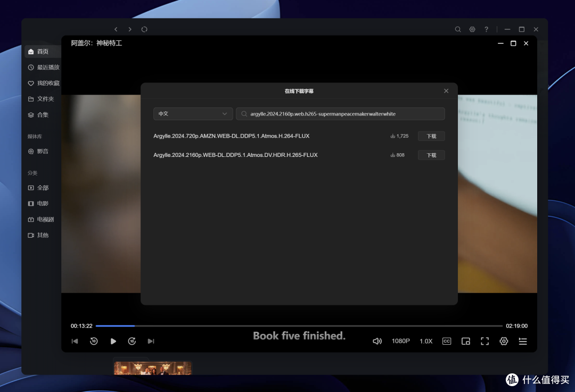Rewind 10 seconds
Viewport: 575px width, 392px height.
click(x=94, y=341)
